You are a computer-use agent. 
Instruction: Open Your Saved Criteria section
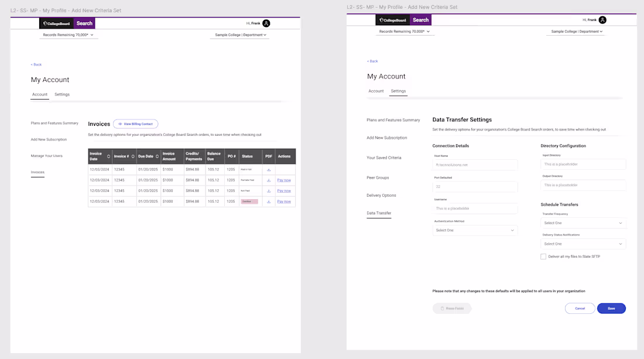click(x=383, y=158)
